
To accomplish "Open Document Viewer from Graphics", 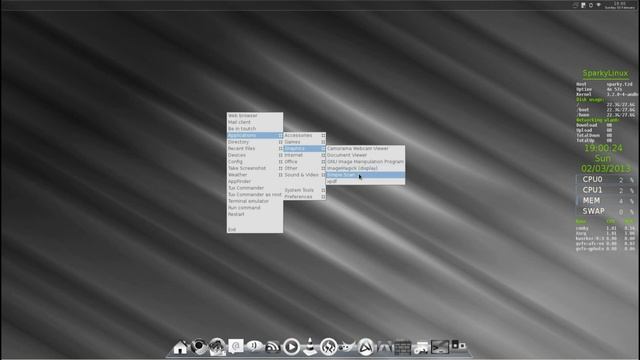I will (365, 155).
